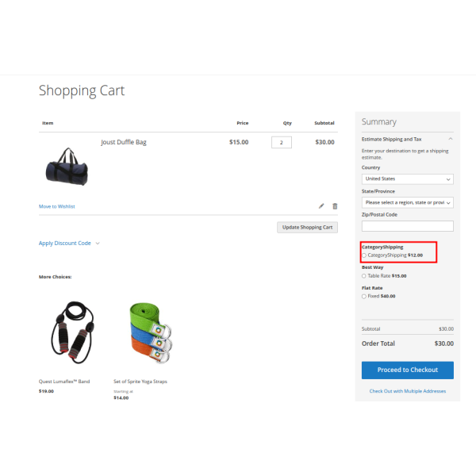This screenshot has height=476, width=476.
Task: Select Table Rate $15.00 shipping option
Action: [364, 276]
